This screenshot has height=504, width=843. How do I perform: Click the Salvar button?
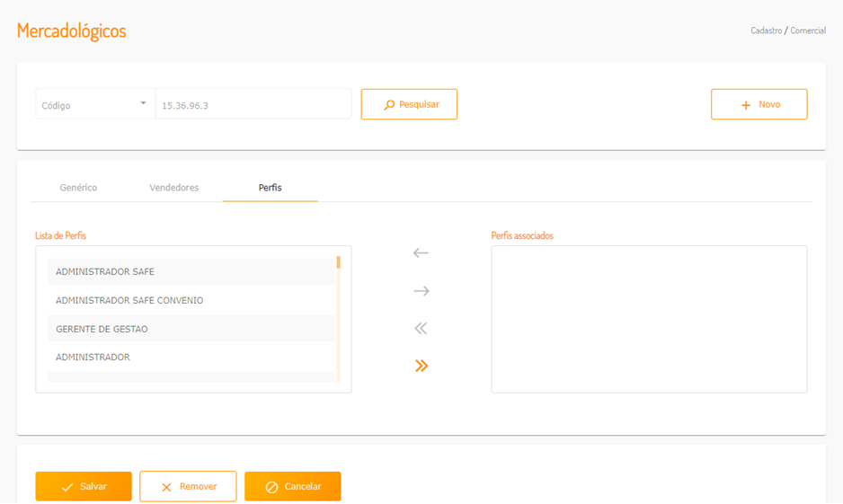[84, 486]
